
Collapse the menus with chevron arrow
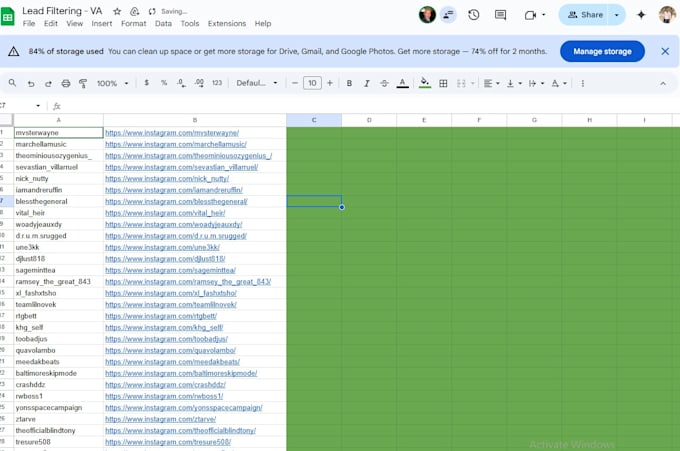coord(663,83)
